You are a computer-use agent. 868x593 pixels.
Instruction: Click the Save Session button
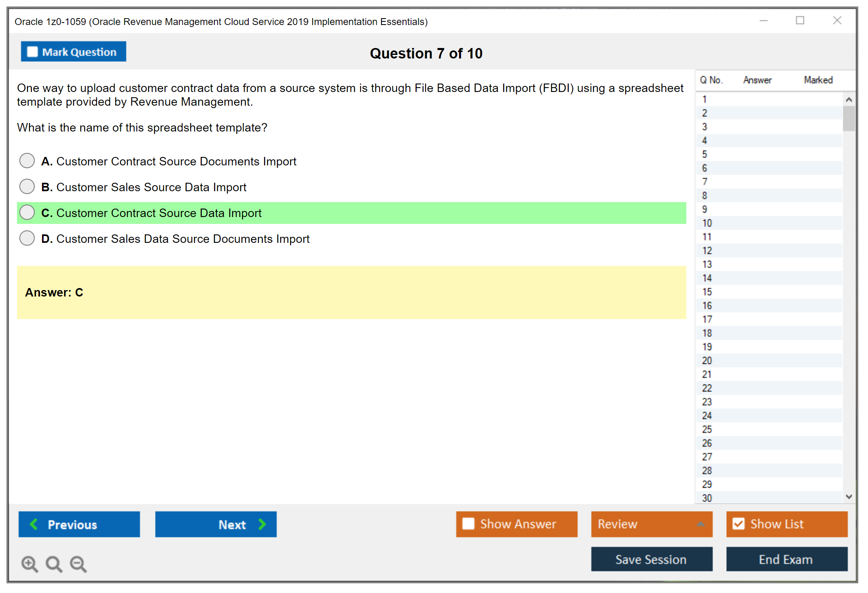point(651,559)
